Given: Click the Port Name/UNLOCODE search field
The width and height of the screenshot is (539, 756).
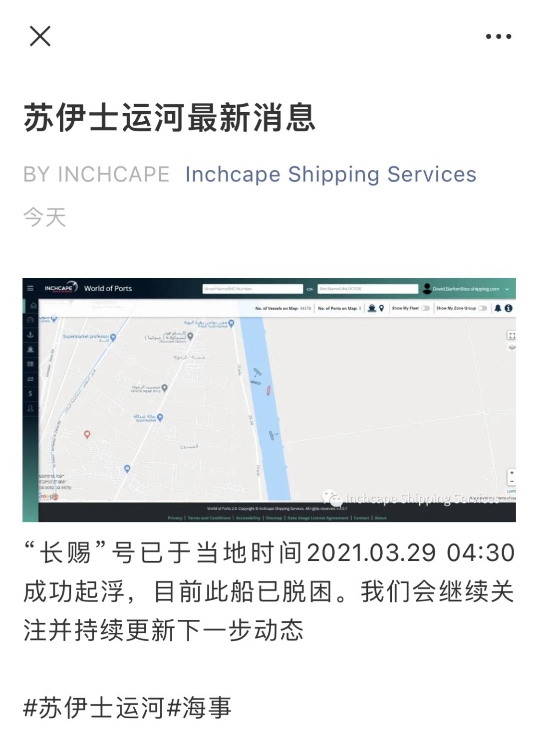Looking at the screenshot, I should 368,289.
